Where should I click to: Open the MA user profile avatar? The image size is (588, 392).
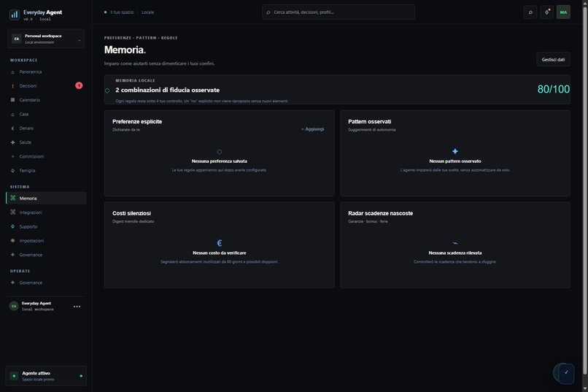[x=563, y=12]
